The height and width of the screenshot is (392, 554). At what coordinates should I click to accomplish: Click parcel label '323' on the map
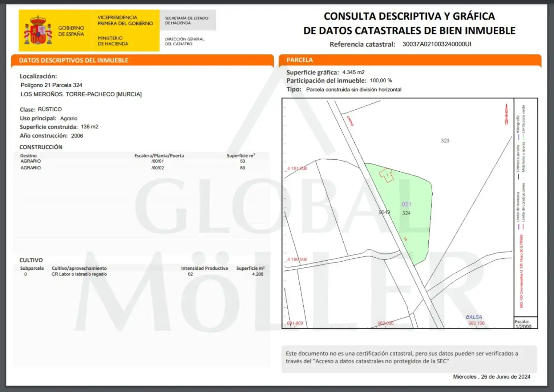445,140
